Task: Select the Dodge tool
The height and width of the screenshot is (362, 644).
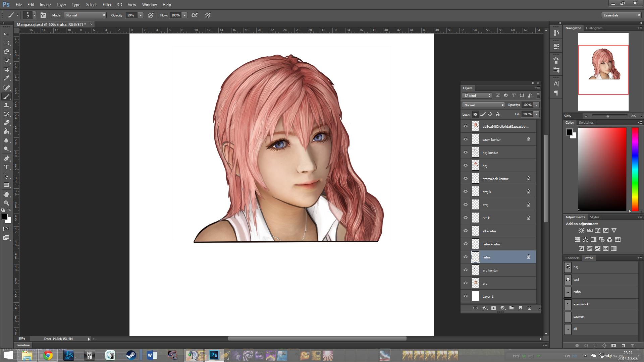Action: [x=6, y=149]
